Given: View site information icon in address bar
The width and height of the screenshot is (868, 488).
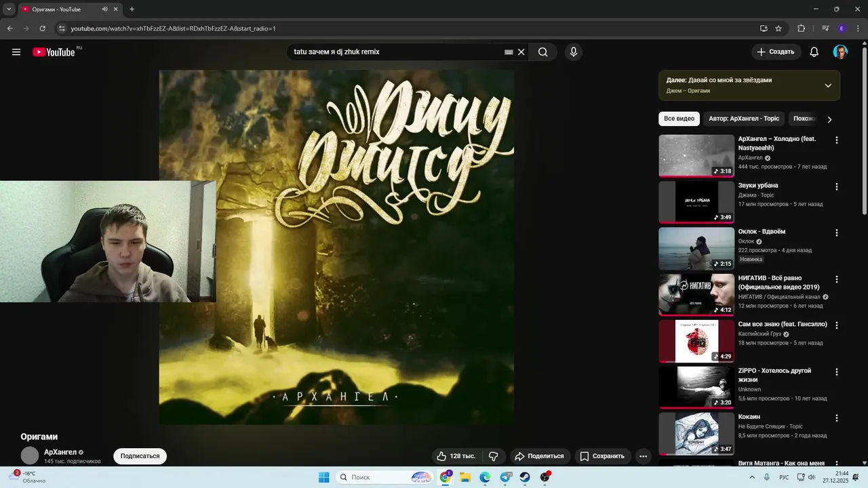Looking at the screenshot, I should click(61, 28).
